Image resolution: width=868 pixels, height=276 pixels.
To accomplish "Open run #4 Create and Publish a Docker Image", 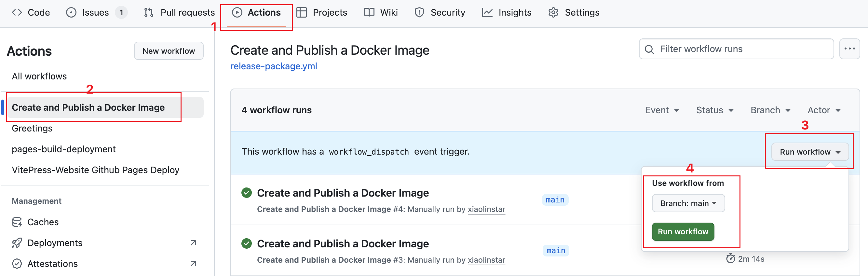I will tap(343, 193).
